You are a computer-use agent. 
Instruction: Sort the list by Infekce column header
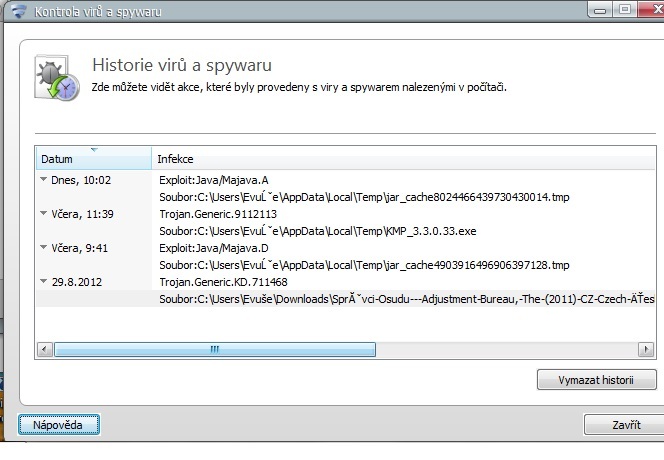coord(400,159)
